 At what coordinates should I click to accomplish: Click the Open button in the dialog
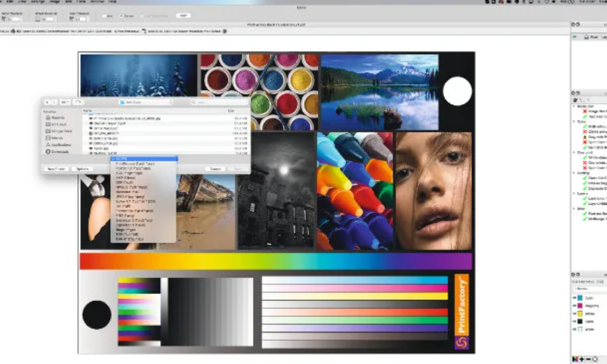(x=238, y=169)
